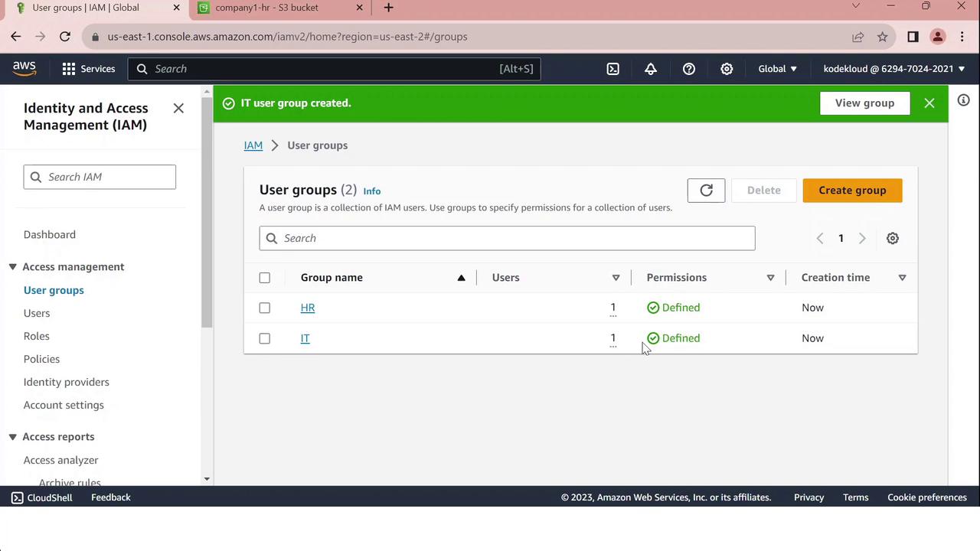The width and height of the screenshot is (980, 551).
Task: Tick the checkbox for the HR group
Action: [x=265, y=308]
